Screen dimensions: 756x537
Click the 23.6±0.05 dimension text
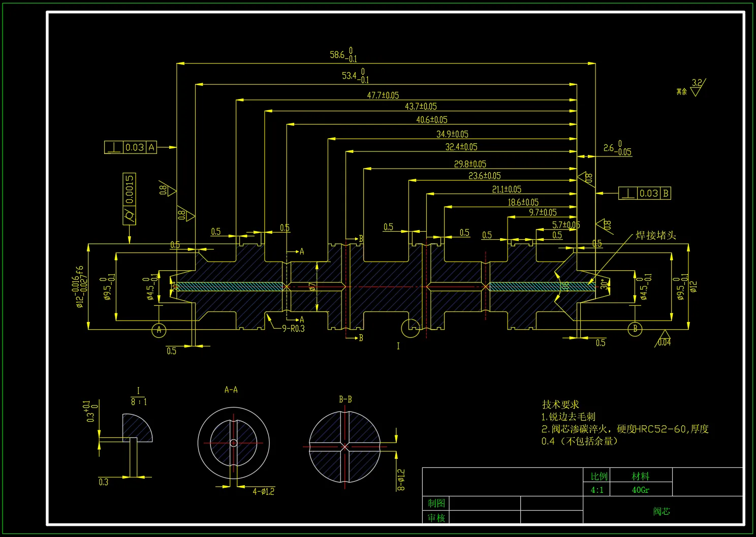[485, 176]
